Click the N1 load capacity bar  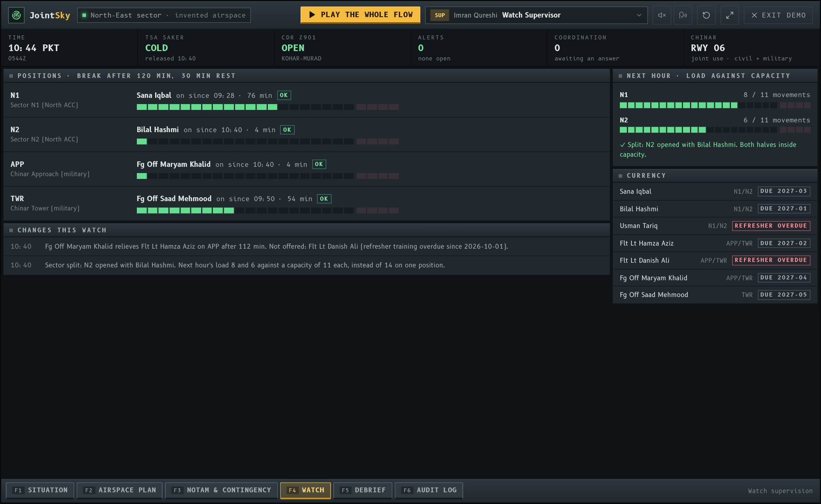coord(715,105)
